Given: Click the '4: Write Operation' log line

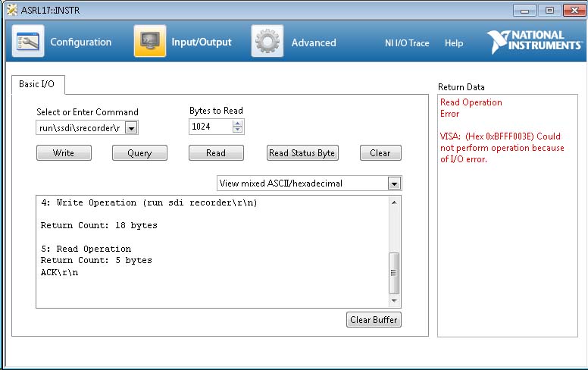Looking at the screenshot, I should pos(149,202).
